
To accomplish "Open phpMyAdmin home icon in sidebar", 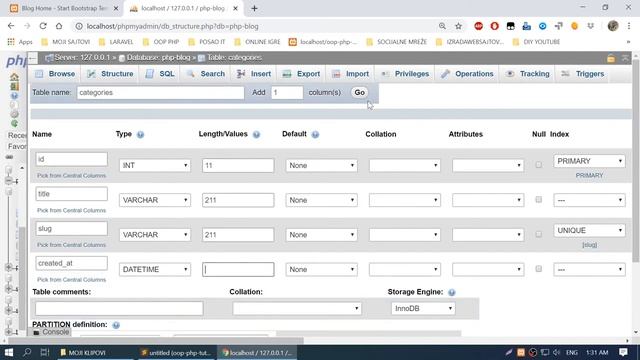I will click(14, 77).
